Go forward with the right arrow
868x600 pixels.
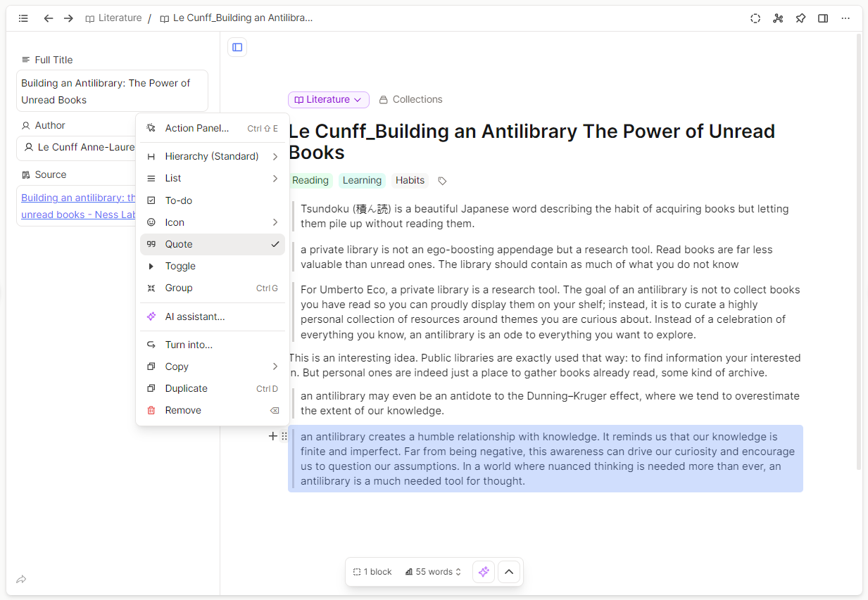click(x=68, y=18)
